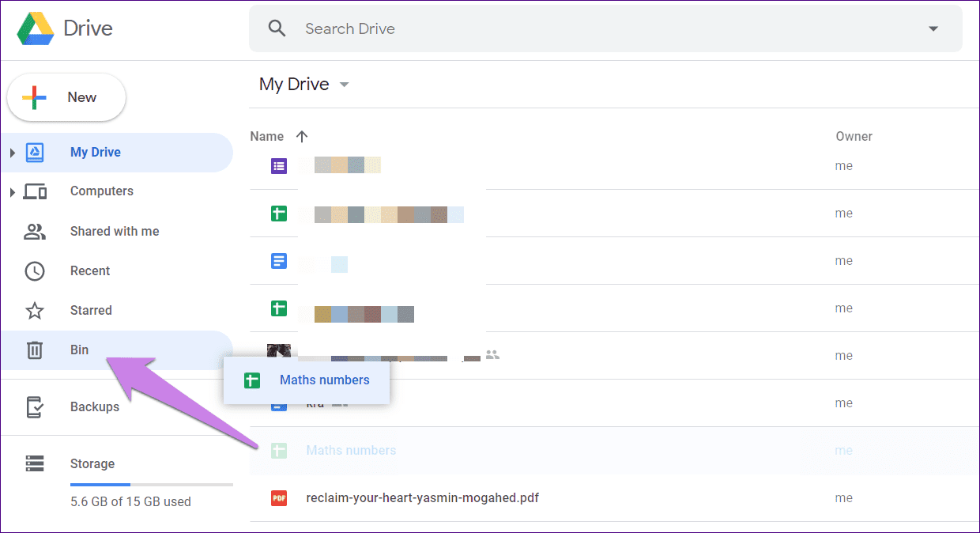The height and width of the screenshot is (533, 980).
Task: Click owner 'me' in PDF row
Action: tap(844, 498)
